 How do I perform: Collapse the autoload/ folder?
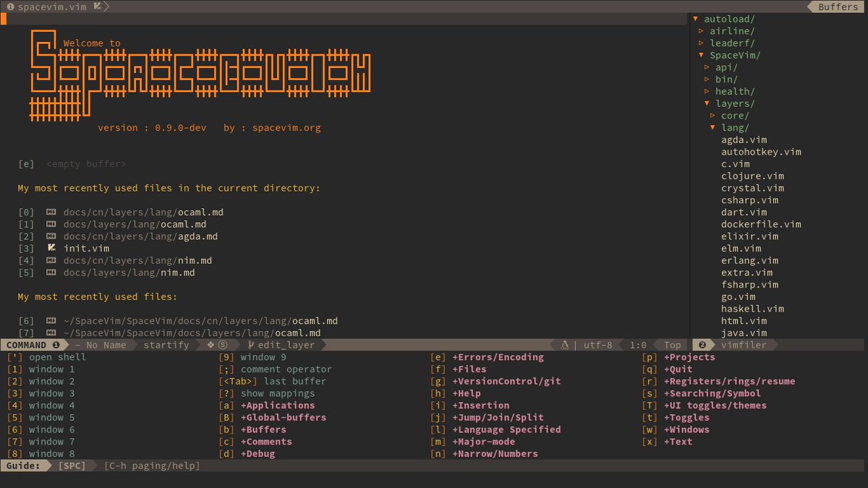point(695,19)
